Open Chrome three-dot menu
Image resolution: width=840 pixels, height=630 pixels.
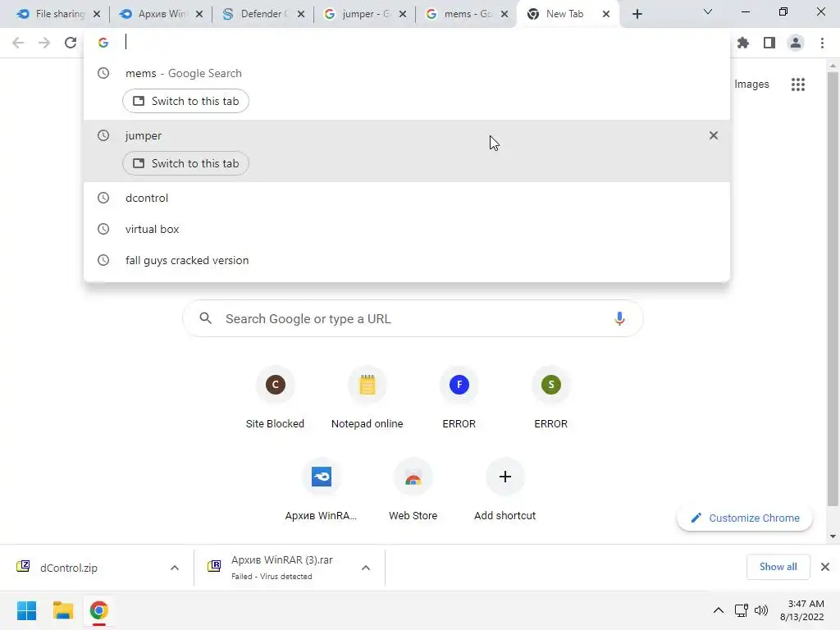822,43
